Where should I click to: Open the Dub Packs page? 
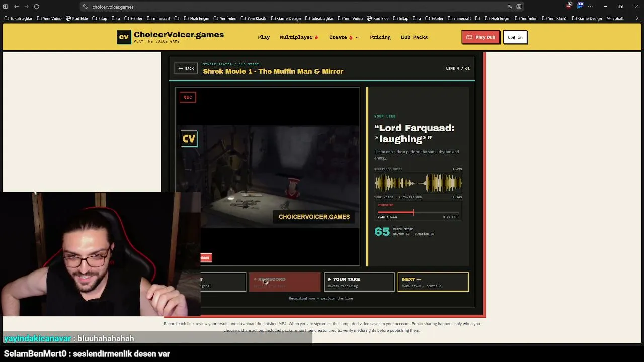414,37
